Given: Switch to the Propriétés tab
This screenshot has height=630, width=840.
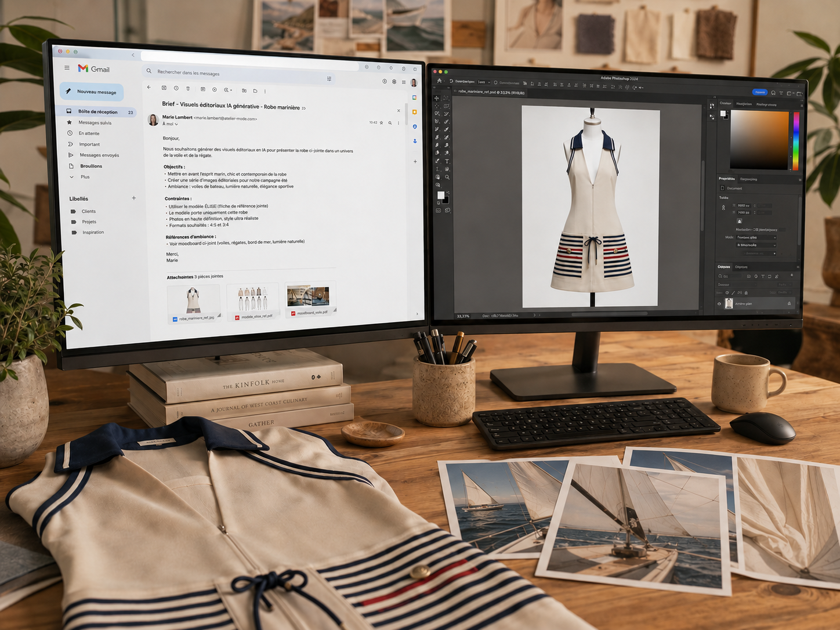Looking at the screenshot, I should point(726,179).
